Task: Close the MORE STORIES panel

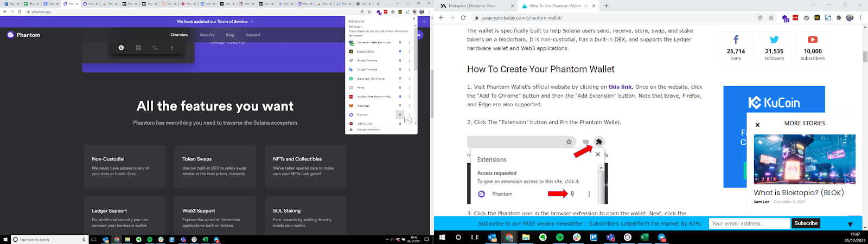Action: pos(757,125)
